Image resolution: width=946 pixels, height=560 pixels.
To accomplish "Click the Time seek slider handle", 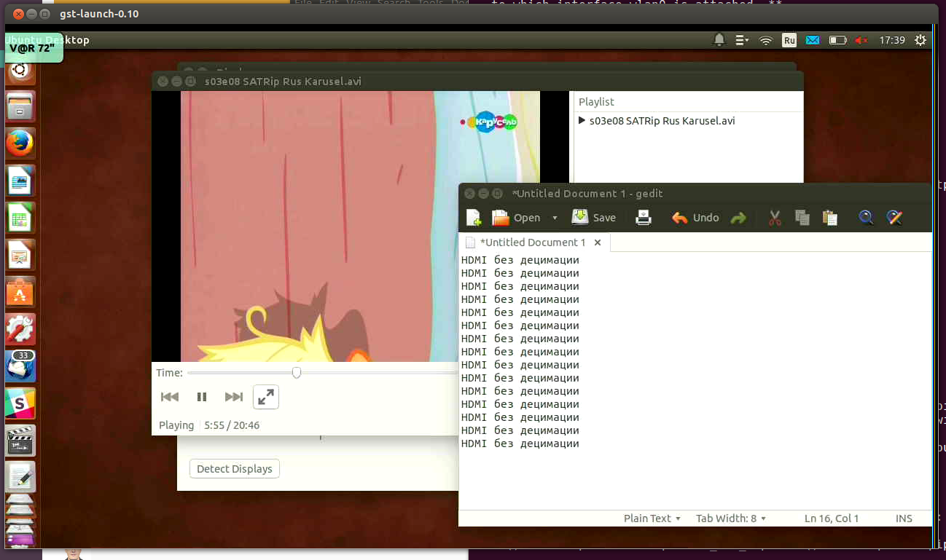I will coord(297,373).
